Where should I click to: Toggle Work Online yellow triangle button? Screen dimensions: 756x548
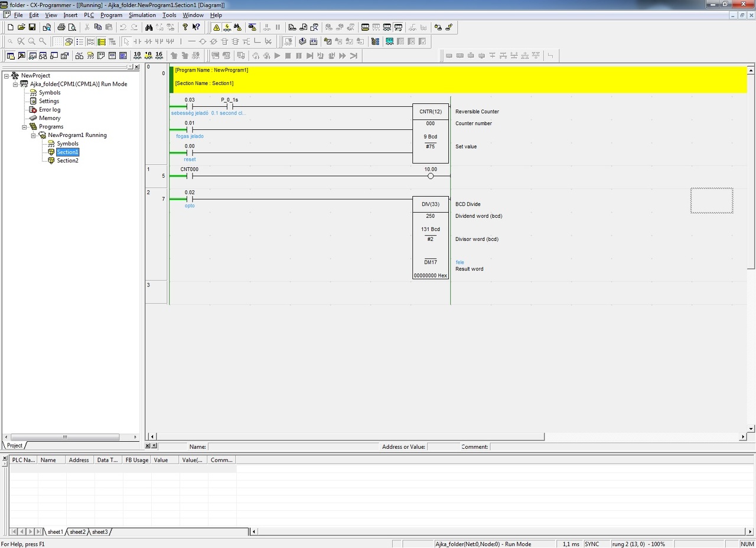[216, 27]
